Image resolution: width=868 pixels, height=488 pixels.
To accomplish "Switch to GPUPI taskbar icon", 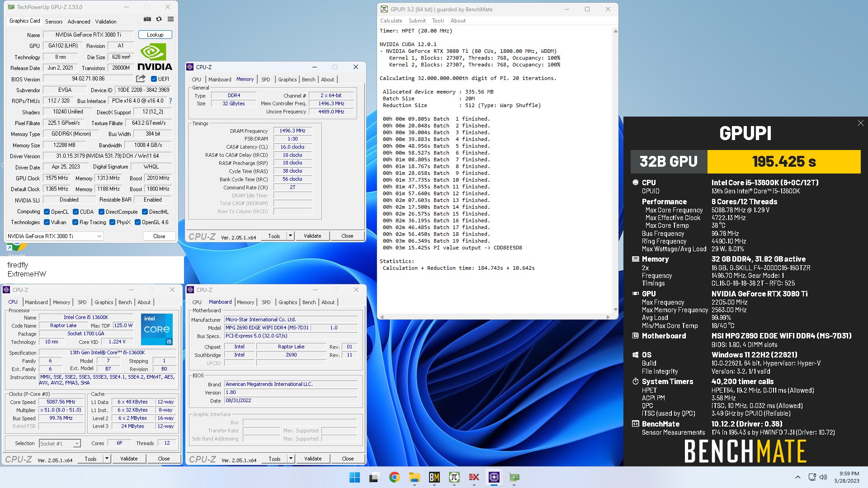I will coord(454,477).
